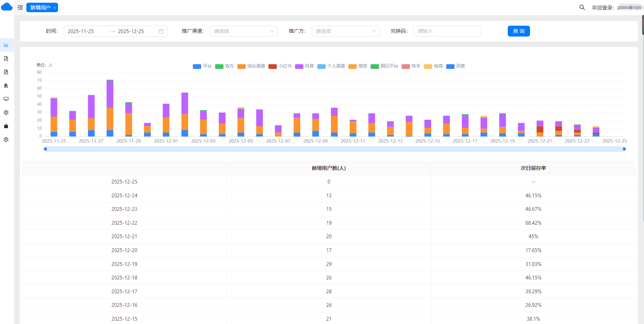644x324 pixels.
Task: Click the shopping bag sidebar icon
Action: (x=6, y=126)
